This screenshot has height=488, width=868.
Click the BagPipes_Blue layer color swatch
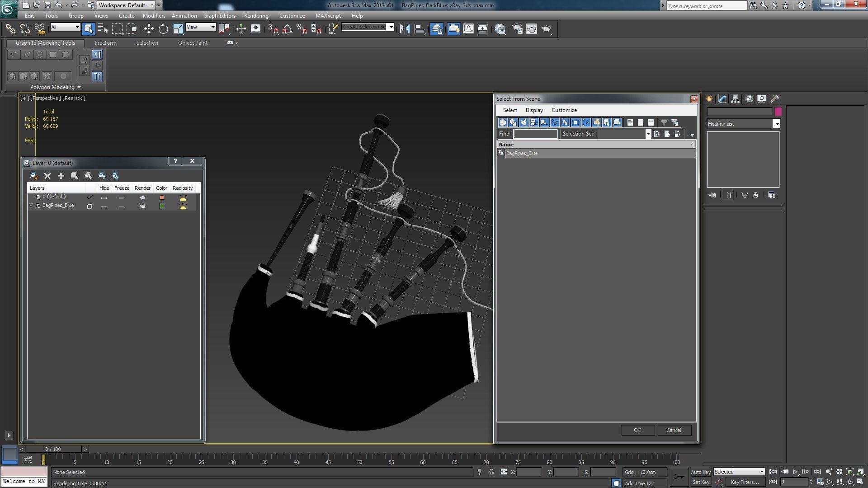click(x=161, y=206)
